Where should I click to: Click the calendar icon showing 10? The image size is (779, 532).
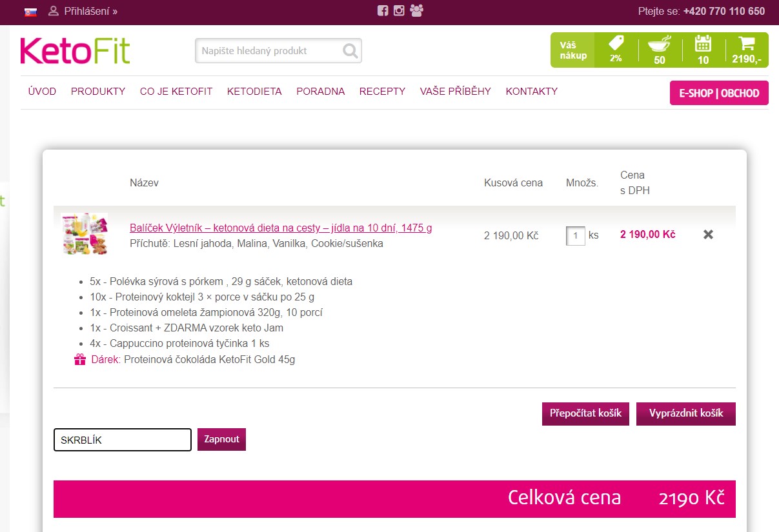pyautogui.click(x=703, y=50)
